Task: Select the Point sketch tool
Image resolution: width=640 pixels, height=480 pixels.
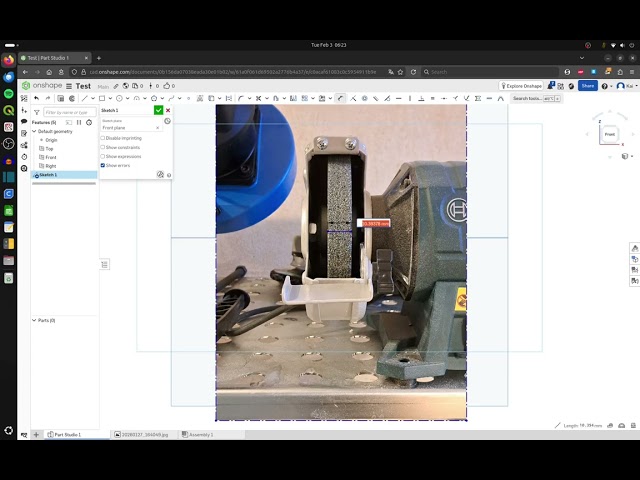Action: click(x=189, y=98)
